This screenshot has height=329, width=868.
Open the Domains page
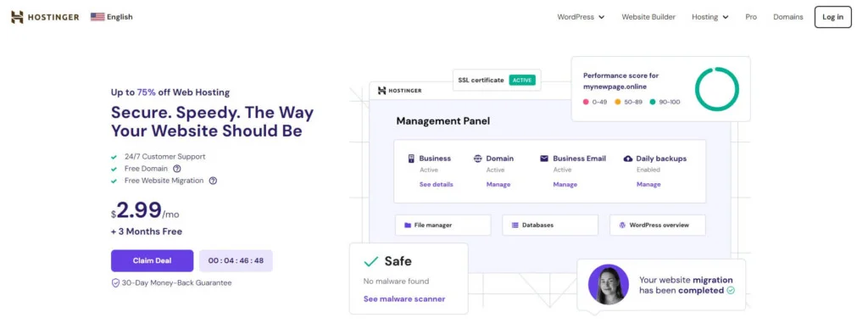pos(787,17)
